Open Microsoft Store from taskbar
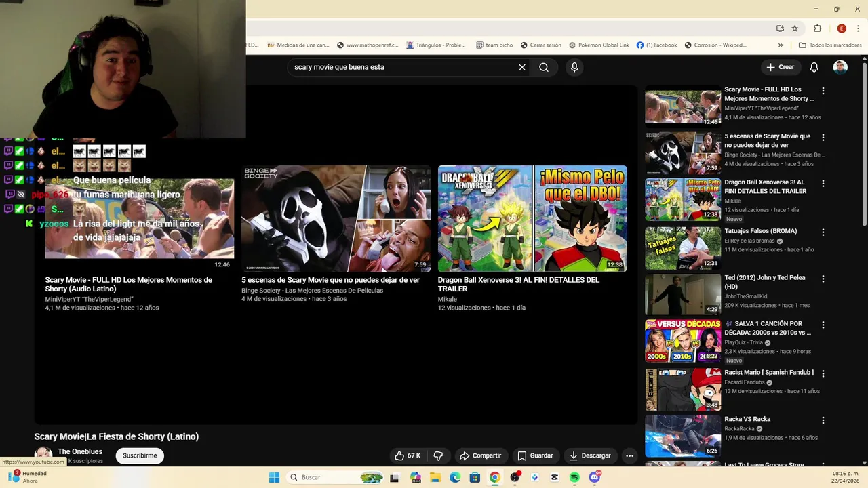 click(x=475, y=477)
